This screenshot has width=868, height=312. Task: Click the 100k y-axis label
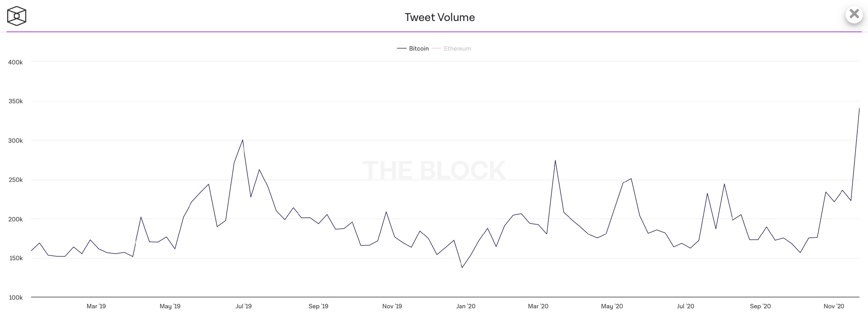pos(16,297)
